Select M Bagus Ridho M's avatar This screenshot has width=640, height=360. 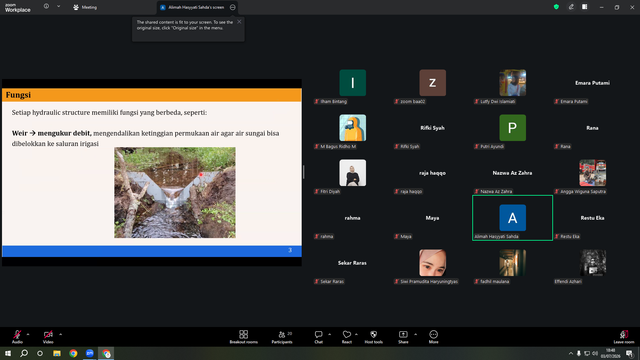tap(353, 128)
